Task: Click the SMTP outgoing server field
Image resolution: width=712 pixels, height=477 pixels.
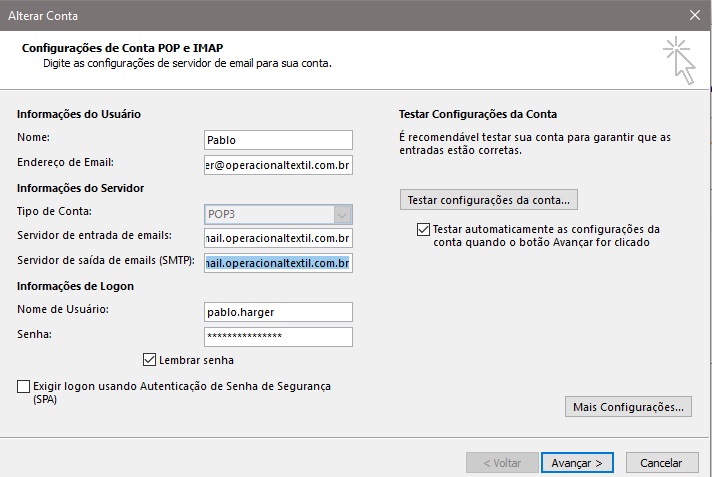Action: (x=278, y=263)
